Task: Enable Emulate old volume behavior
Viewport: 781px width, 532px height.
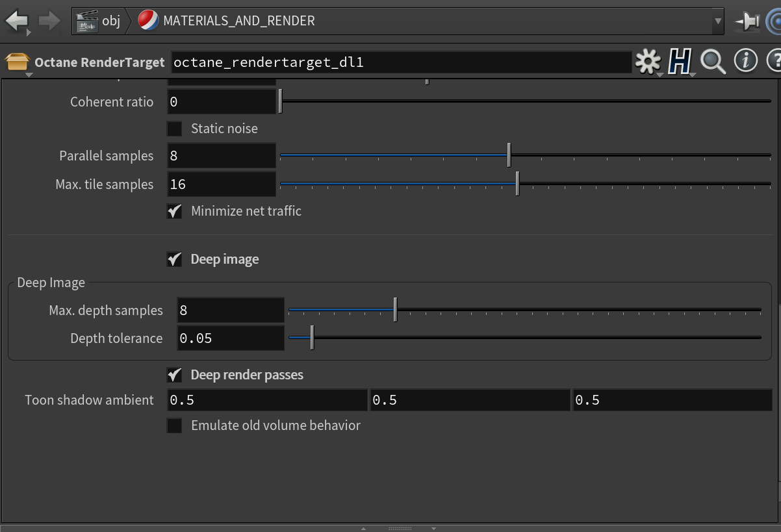Action: [x=174, y=425]
